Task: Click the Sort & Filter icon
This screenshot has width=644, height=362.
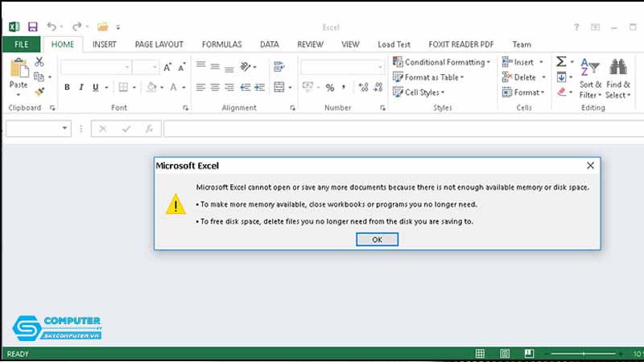Action: tap(590, 68)
